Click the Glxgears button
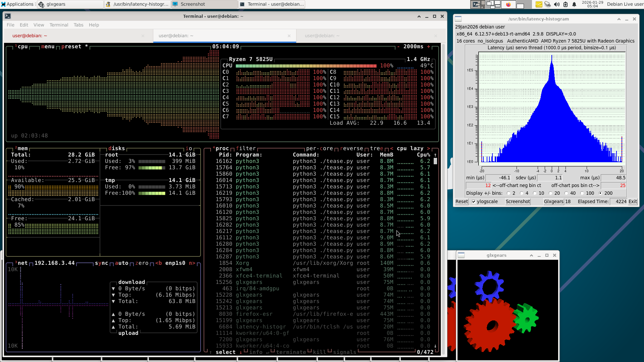This screenshot has width=644, height=362. tap(553, 202)
